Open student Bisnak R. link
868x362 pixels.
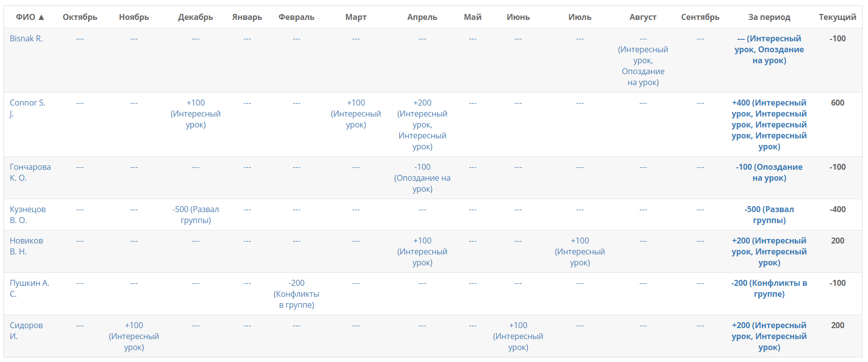coord(26,38)
